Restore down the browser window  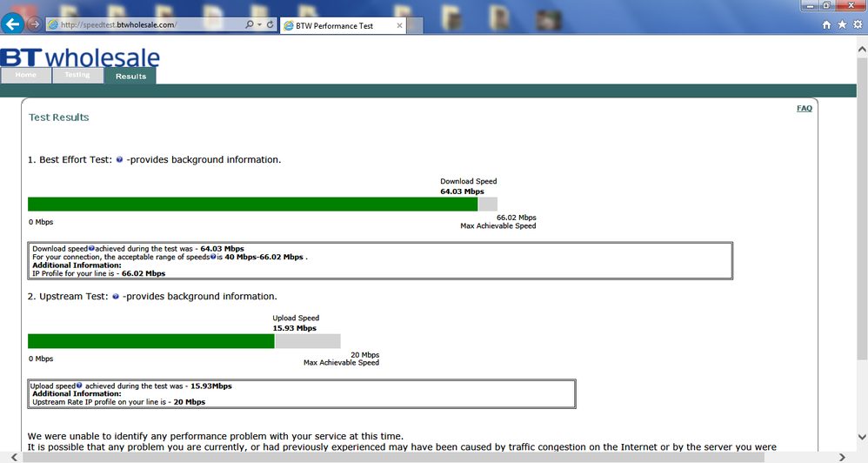pyautogui.click(x=826, y=5)
